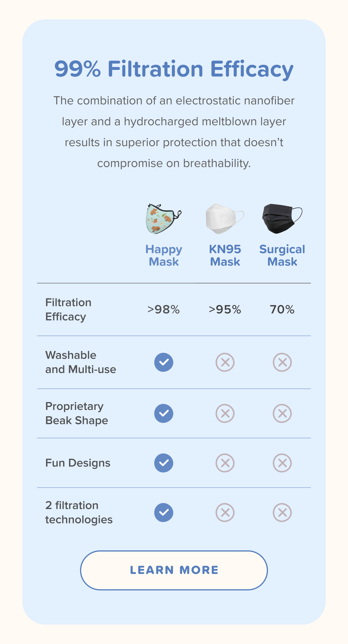Click the white KN95 mask image
The height and width of the screenshot is (644, 348).
click(x=225, y=219)
